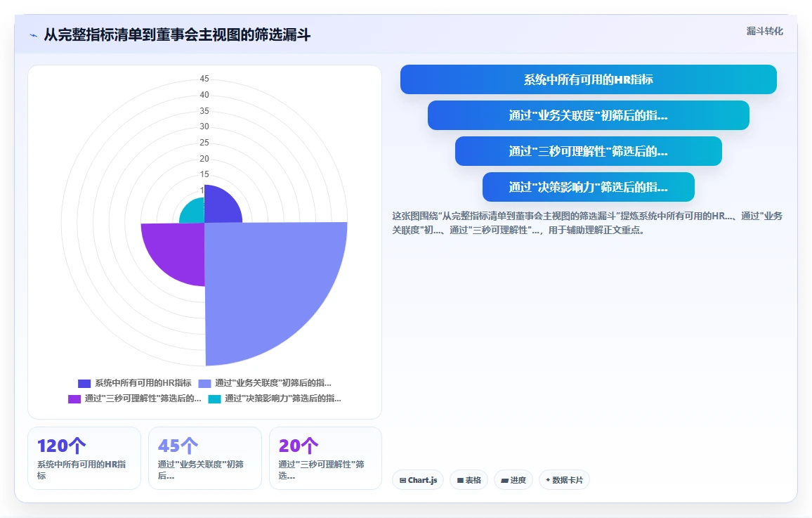This screenshot has width=812, height=518.
Task: Click legend label 系统中所有可用的HR指标
Action: tap(143, 383)
